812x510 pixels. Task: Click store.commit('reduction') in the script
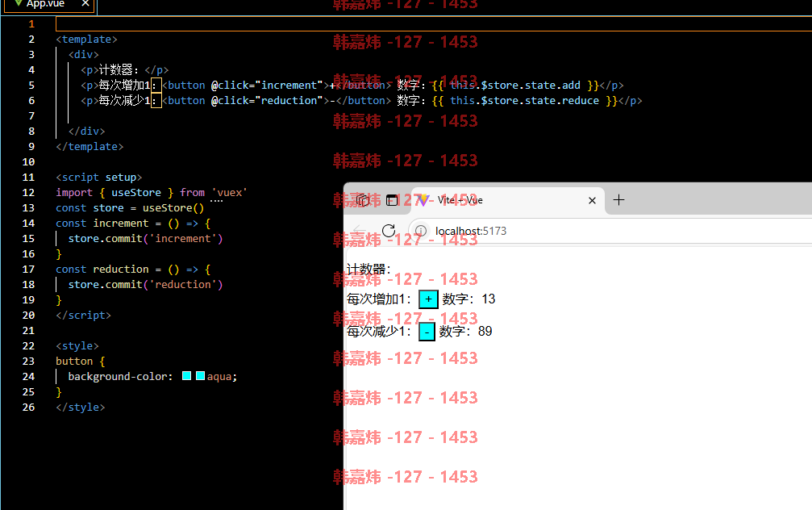(x=145, y=285)
